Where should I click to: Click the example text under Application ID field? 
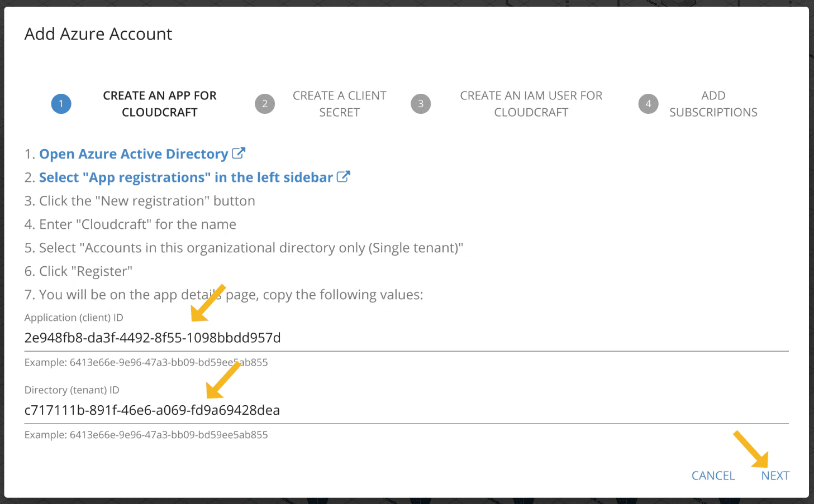pos(146,362)
